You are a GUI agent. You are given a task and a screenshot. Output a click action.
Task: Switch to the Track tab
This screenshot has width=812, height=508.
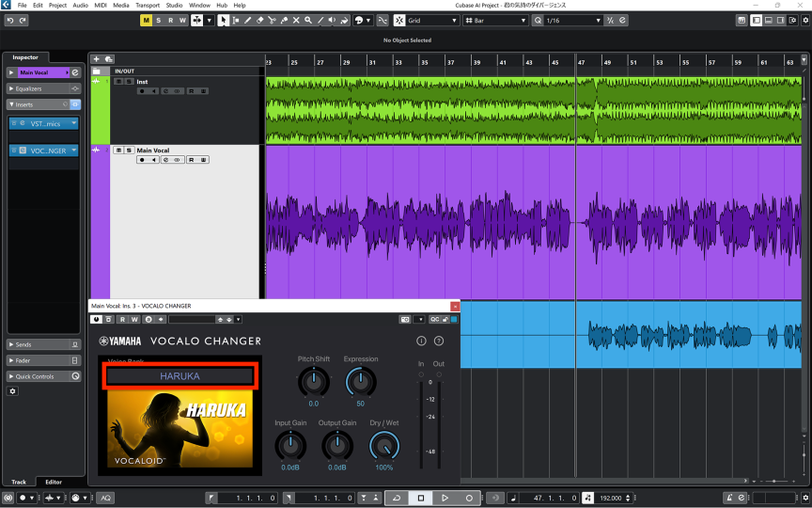[x=19, y=482]
